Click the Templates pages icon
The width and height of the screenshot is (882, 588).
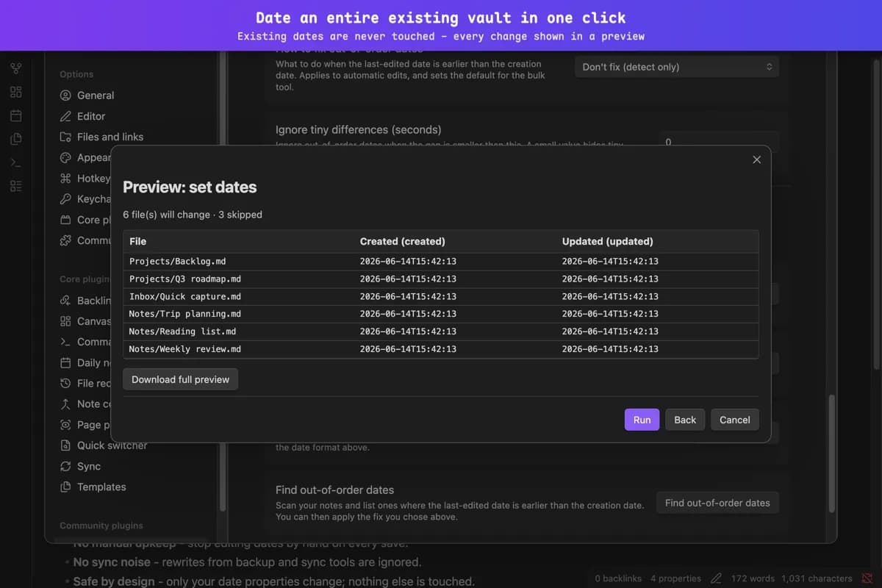pyautogui.click(x=65, y=487)
